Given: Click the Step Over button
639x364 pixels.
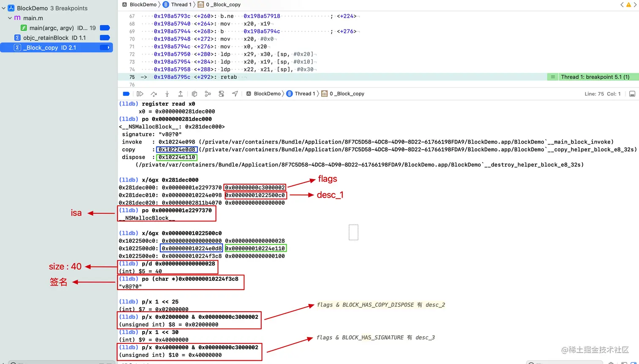Looking at the screenshot, I should click(154, 94).
